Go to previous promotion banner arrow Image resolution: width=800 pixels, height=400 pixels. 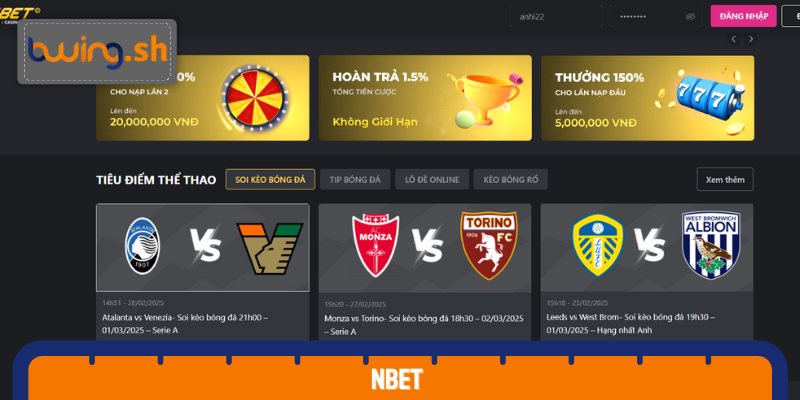point(733,39)
